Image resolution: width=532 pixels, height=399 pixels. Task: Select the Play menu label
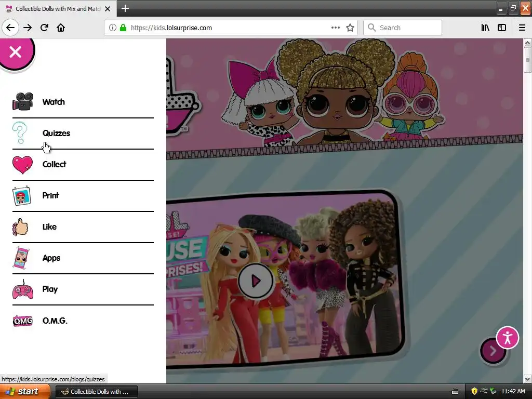point(50,289)
